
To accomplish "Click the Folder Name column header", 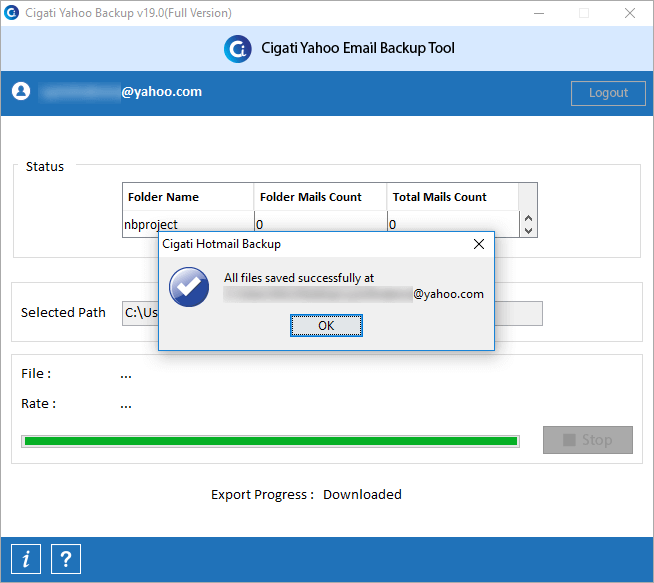I will [188, 197].
